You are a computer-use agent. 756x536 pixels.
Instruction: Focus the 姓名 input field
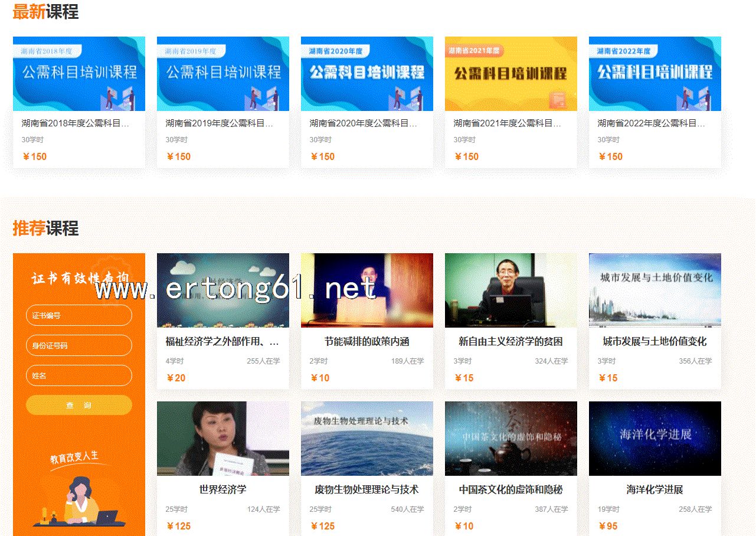coord(78,375)
